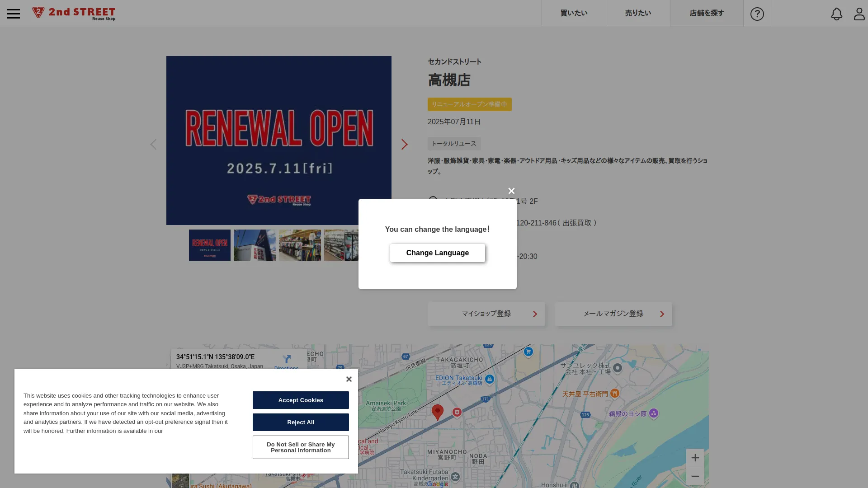Click the リニューアルオープン準備中 status badge
Viewport: 868px width, 488px height.
click(470, 104)
